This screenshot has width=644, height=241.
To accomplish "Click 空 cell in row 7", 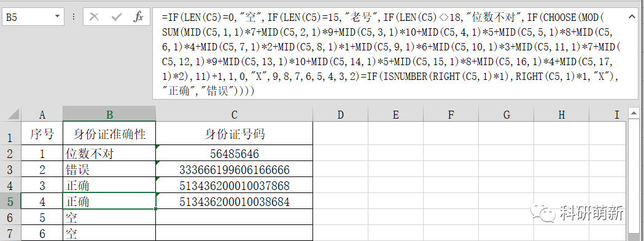I will point(109,233).
